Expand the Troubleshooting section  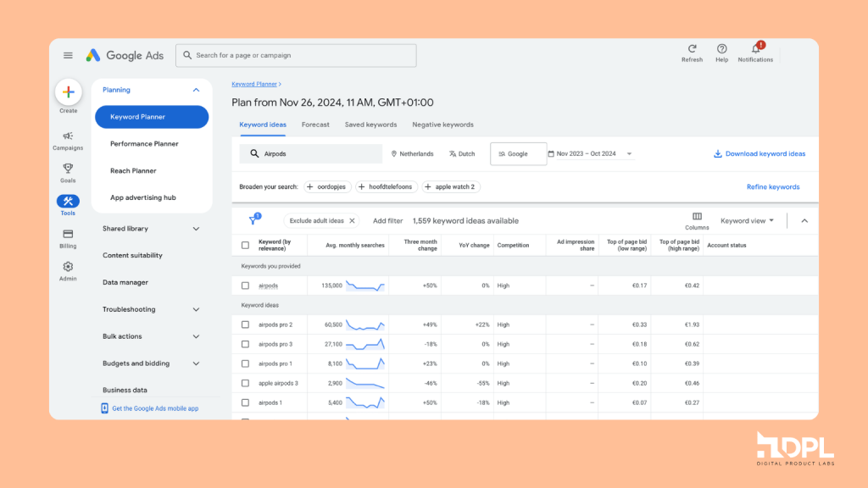(196, 309)
